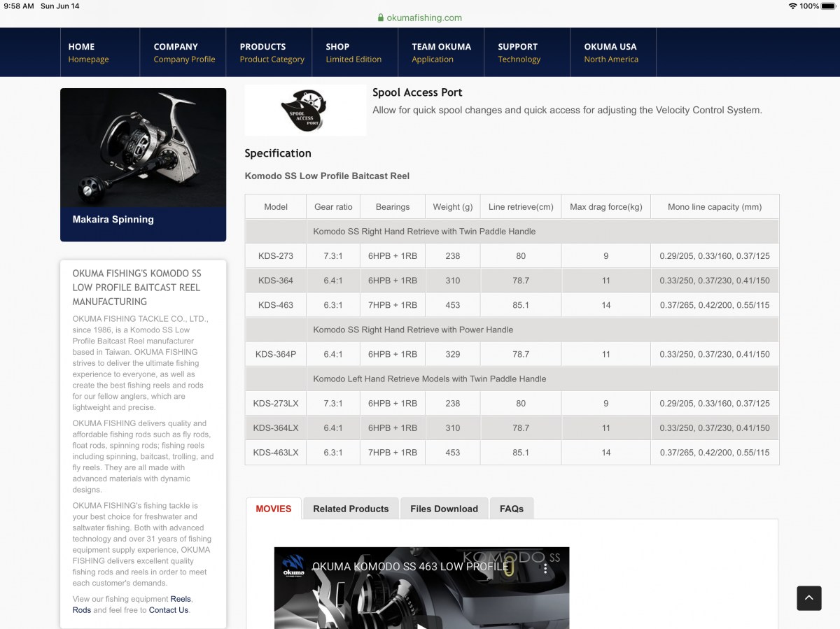The width and height of the screenshot is (840, 629).
Task: Click the Line retrieve(cm) column header
Action: tap(521, 207)
